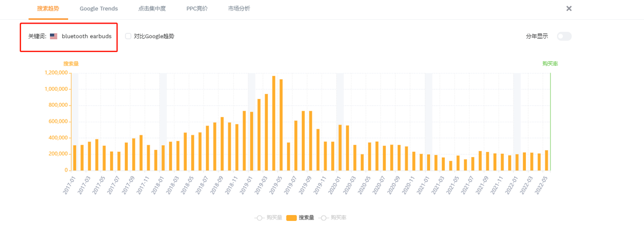Select the first bar for 2017-01
The height and width of the screenshot is (236, 644).
point(75,158)
